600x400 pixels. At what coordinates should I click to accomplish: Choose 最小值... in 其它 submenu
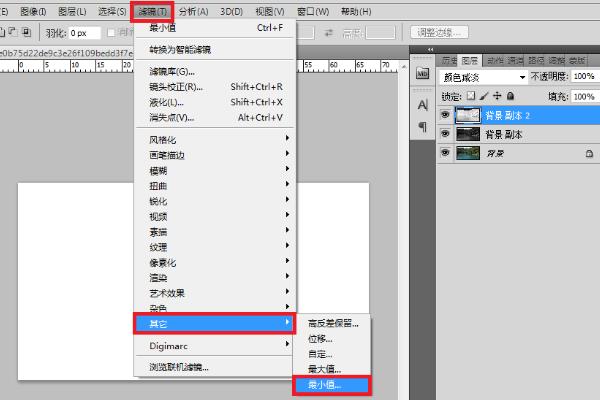(332, 385)
